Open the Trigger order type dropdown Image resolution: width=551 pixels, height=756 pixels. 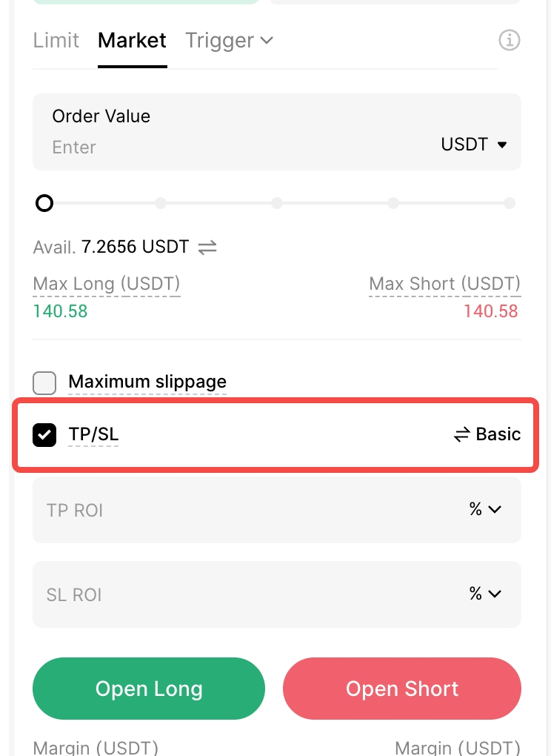229,40
